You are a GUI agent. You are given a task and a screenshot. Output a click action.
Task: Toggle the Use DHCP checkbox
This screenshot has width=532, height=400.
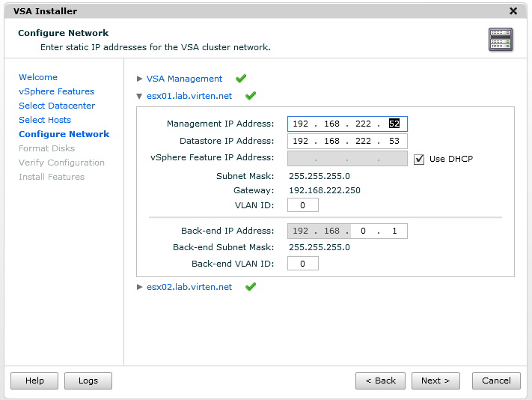coord(419,159)
